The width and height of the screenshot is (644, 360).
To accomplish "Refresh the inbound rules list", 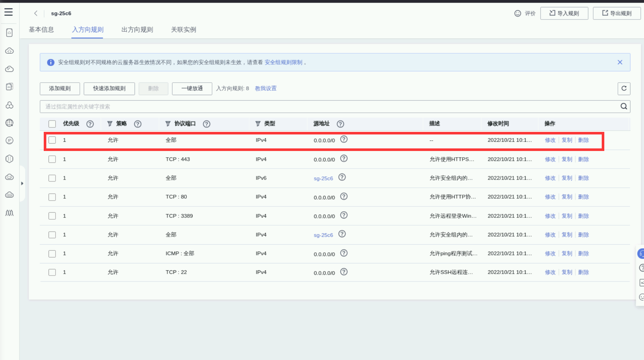I will point(624,89).
